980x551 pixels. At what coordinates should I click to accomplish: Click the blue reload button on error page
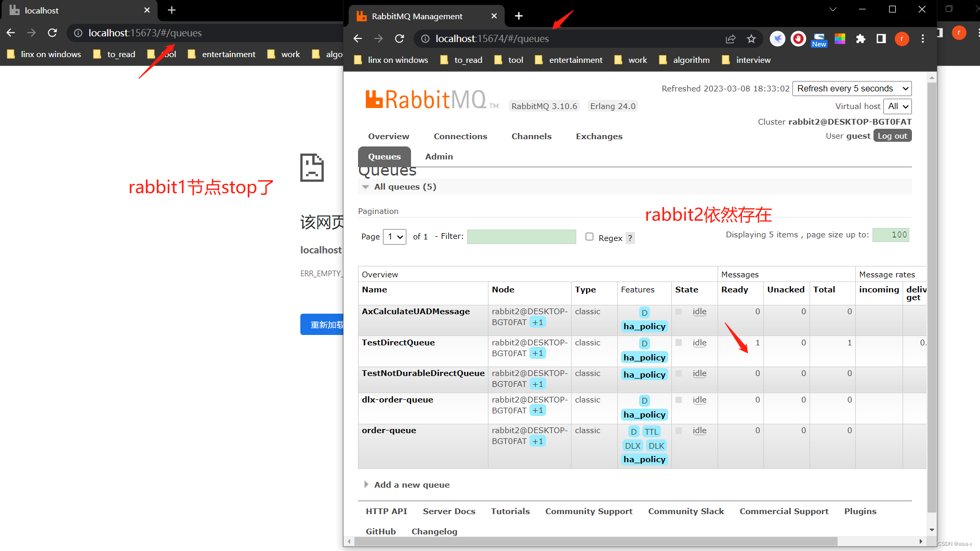coord(322,325)
